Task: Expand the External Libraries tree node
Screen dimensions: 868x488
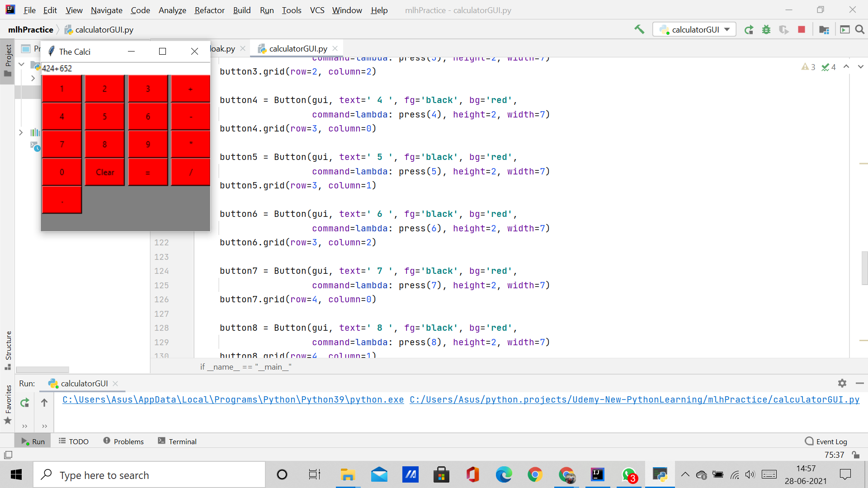Action: coord(21,132)
